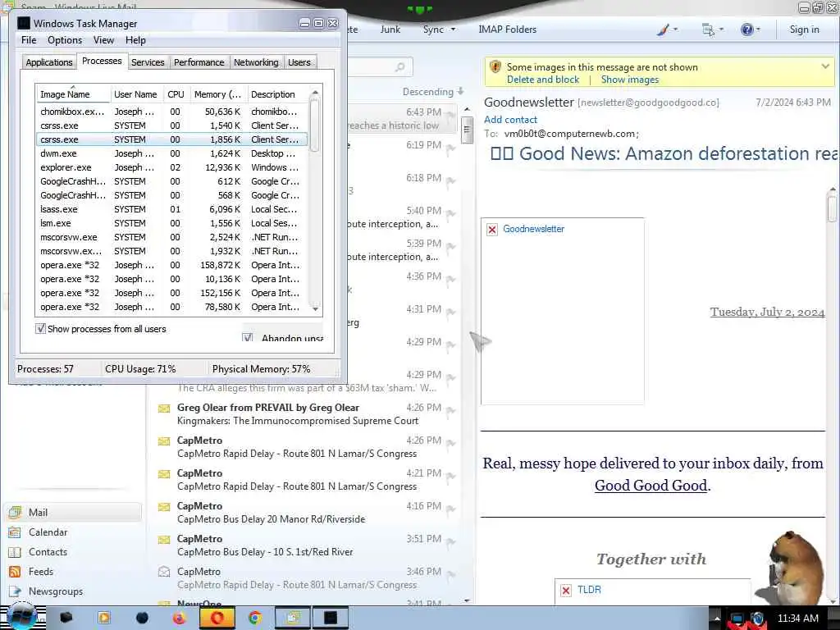840x630 pixels.
Task: Switch to the Performance tab
Action: pos(199,62)
